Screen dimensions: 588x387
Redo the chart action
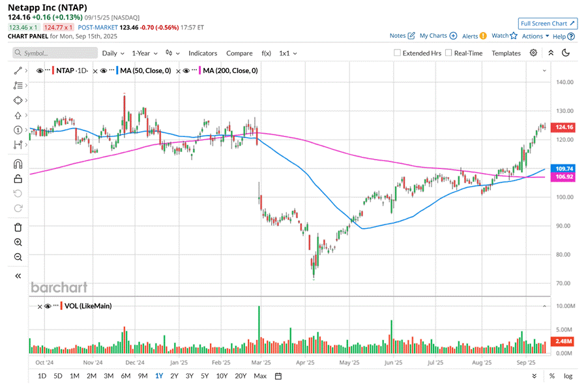pyautogui.click(x=18, y=208)
